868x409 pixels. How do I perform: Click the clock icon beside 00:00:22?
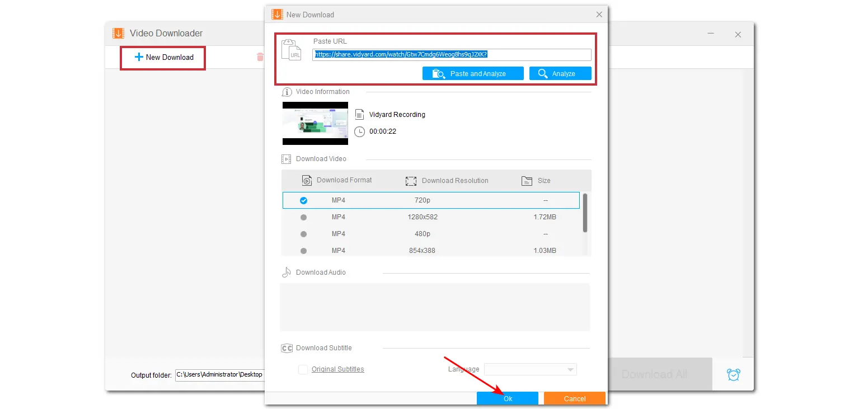point(359,131)
